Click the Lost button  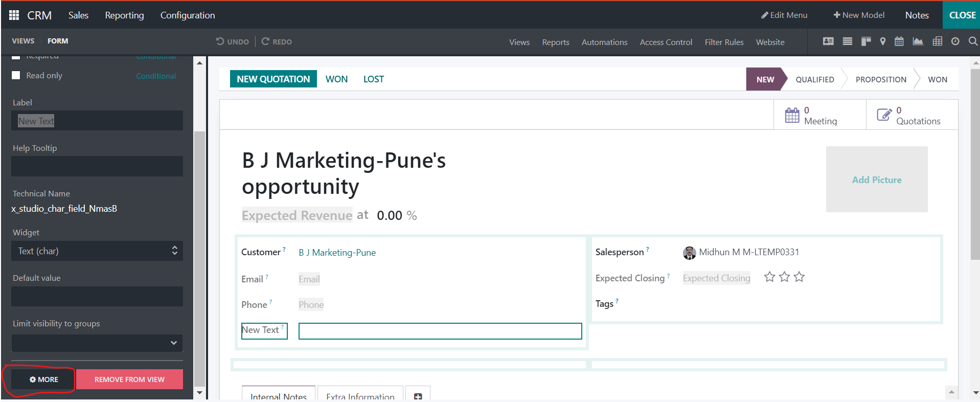[373, 79]
